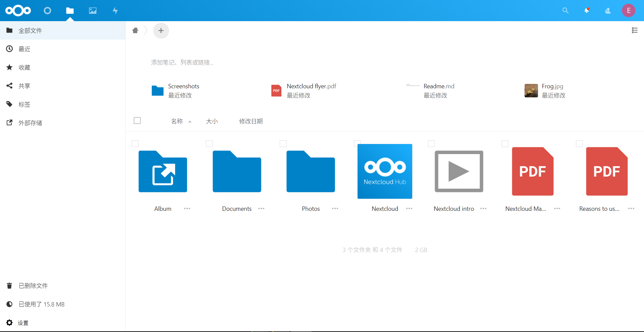
Task: Check the Reasons to us... PDF checkbox
Action: 579,144
